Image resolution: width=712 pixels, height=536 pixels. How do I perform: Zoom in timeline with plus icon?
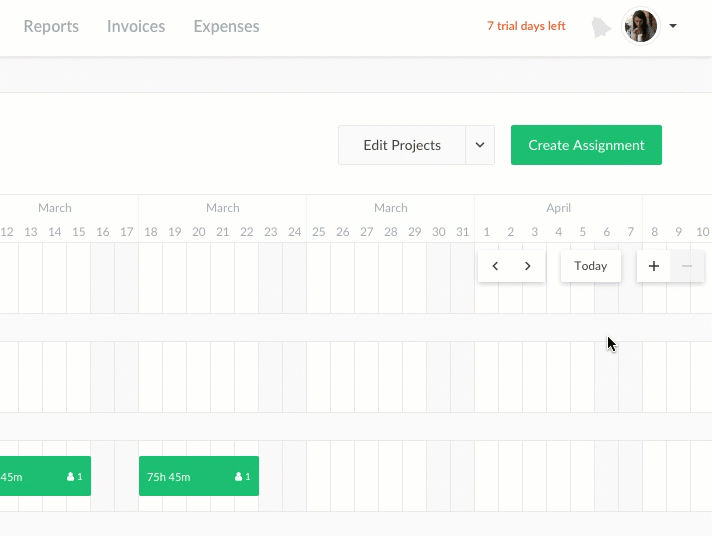click(x=654, y=266)
